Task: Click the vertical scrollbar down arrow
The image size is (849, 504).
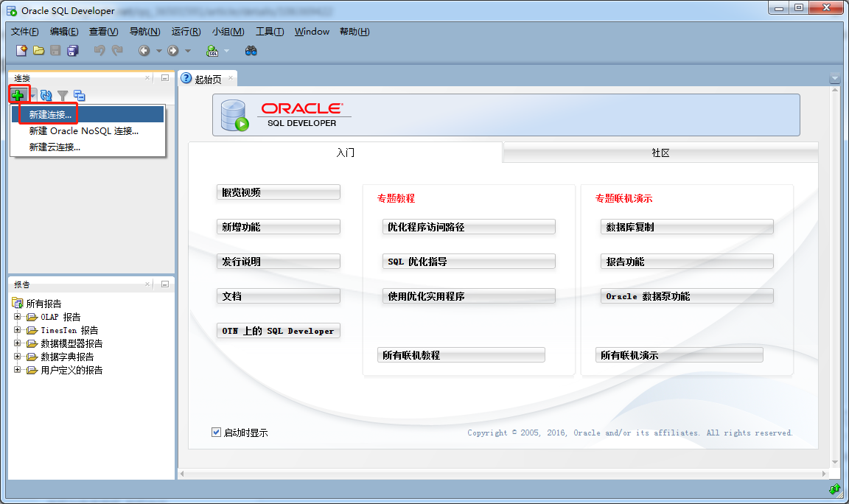Action: pos(834,462)
